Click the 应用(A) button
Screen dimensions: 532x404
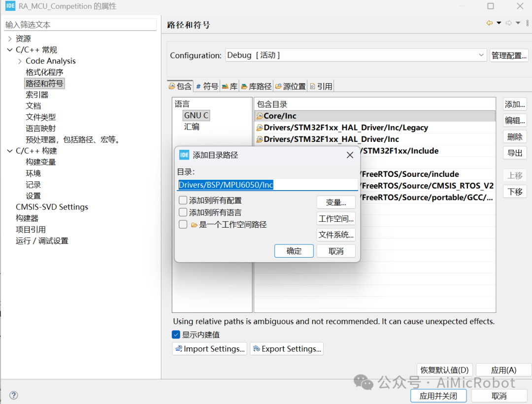[x=503, y=370]
